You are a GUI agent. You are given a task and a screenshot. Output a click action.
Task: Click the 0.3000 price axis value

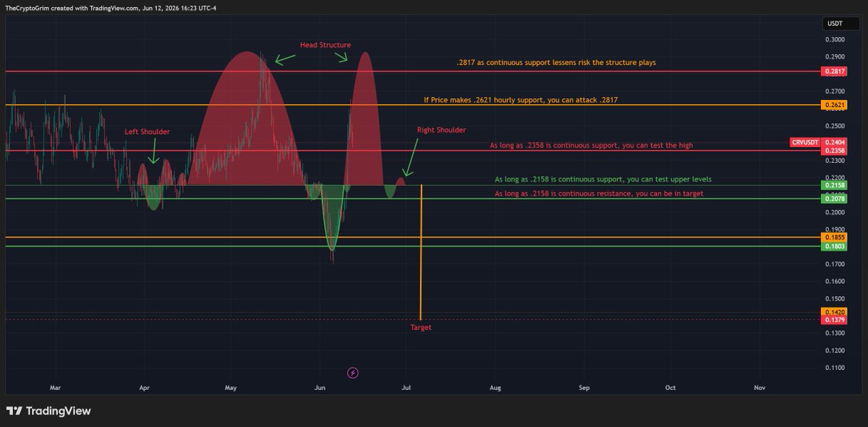[x=834, y=40]
